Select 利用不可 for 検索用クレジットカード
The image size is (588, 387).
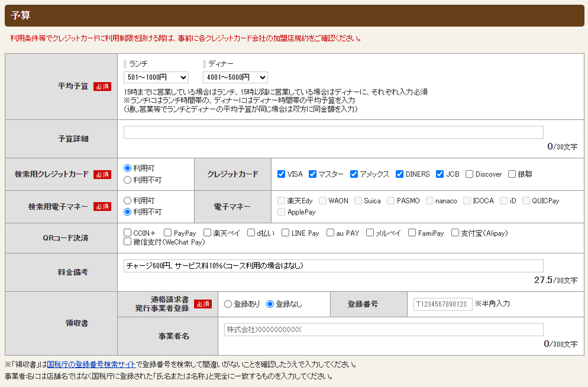(128, 180)
